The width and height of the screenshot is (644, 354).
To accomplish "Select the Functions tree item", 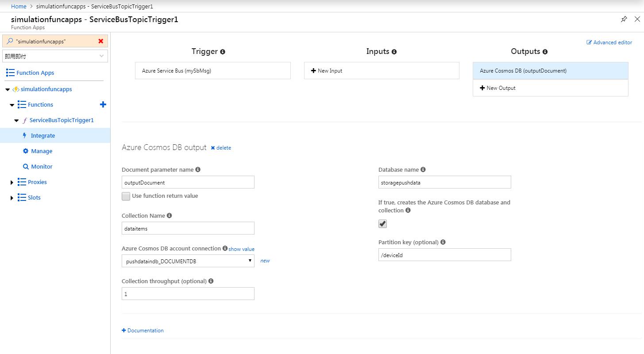I will point(40,104).
